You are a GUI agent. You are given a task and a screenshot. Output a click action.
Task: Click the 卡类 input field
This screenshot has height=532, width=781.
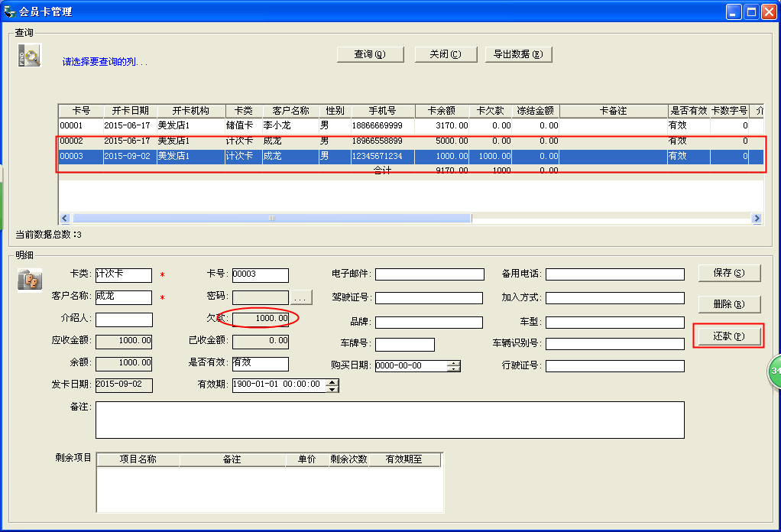pyautogui.click(x=124, y=275)
